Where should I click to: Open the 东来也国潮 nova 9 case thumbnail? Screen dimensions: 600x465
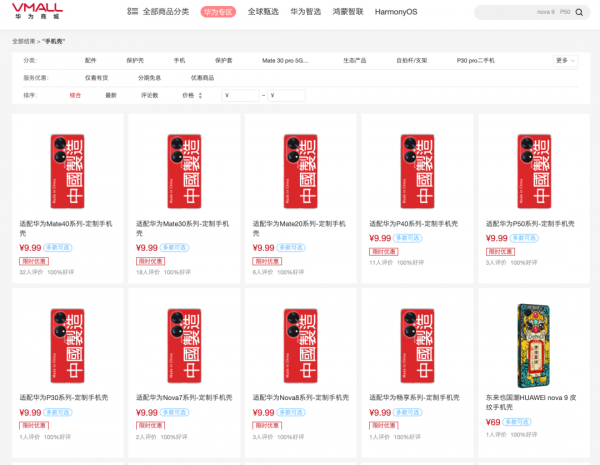[x=534, y=346]
